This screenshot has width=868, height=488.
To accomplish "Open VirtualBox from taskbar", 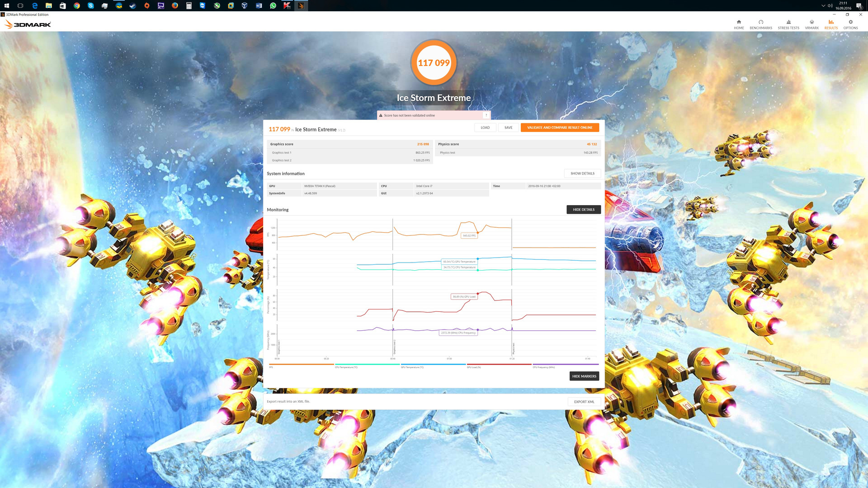I will coord(245,5).
